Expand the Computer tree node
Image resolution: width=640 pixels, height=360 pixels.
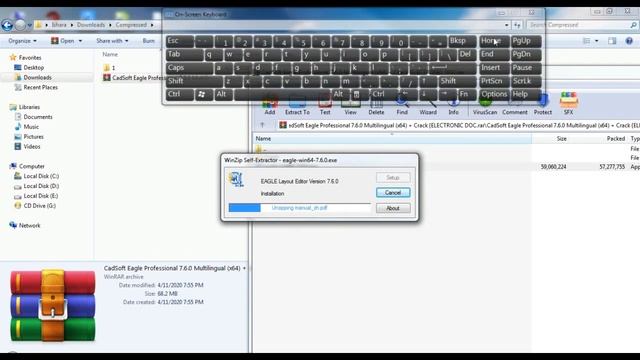click(31, 166)
